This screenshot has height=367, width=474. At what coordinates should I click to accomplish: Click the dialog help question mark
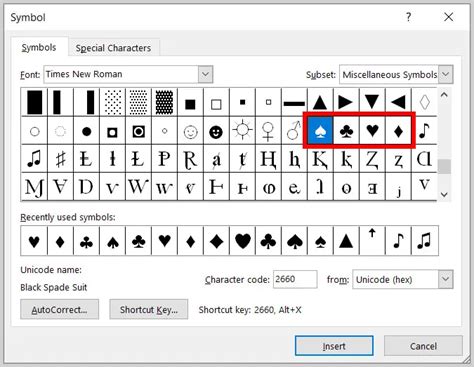coord(408,17)
